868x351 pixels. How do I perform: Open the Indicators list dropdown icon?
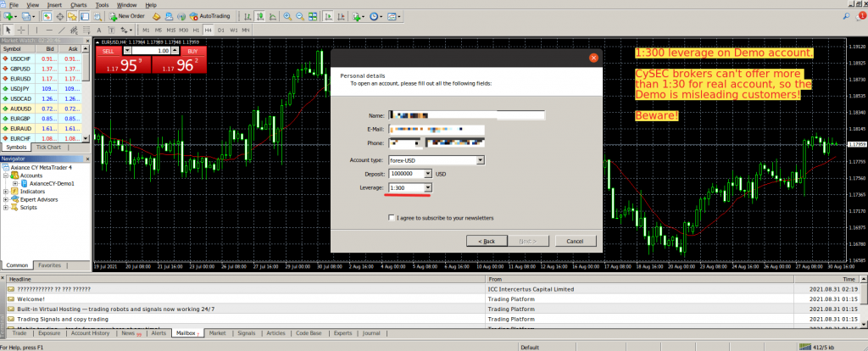(359, 16)
